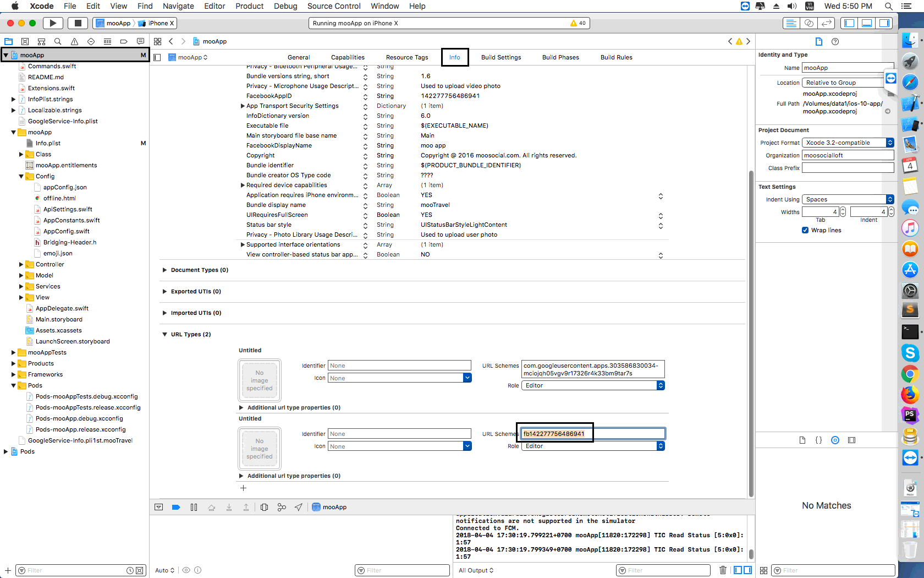The height and width of the screenshot is (578, 924).
Task: Open the Facebook URL scheme Role dropdown
Action: (593, 446)
